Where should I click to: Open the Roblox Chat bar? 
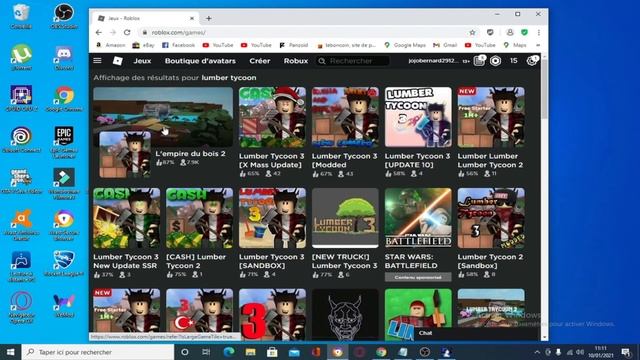point(476,333)
